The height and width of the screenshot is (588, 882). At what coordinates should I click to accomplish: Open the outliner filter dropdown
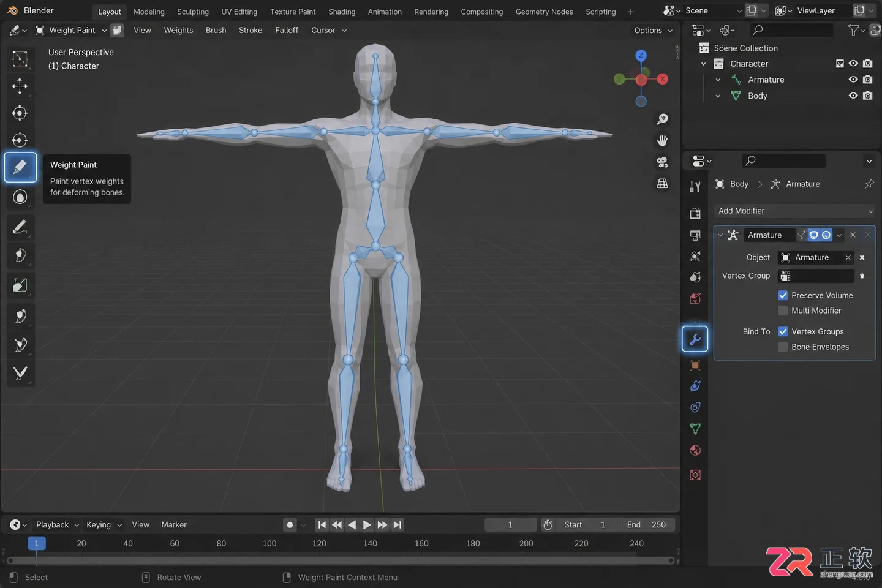(856, 30)
